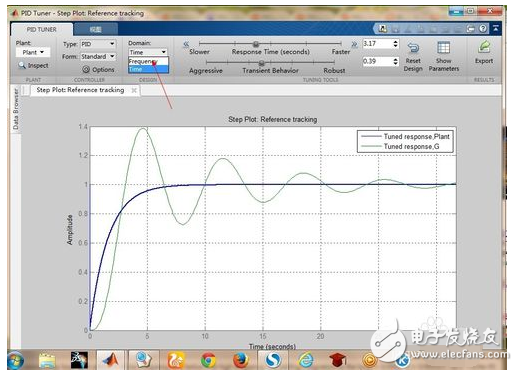Open MATLAB from the Windows taskbar
The width and height of the screenshot is (518, 371).
pos(110,360)
